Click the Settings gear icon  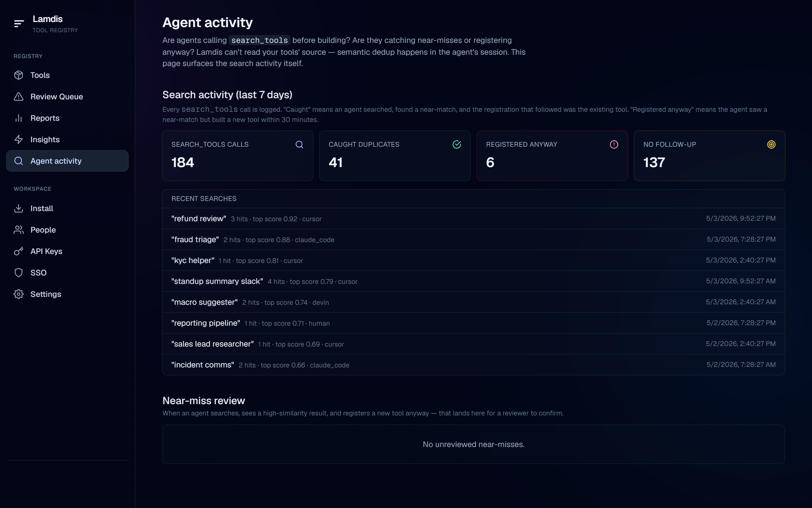[x=19, y=294]
